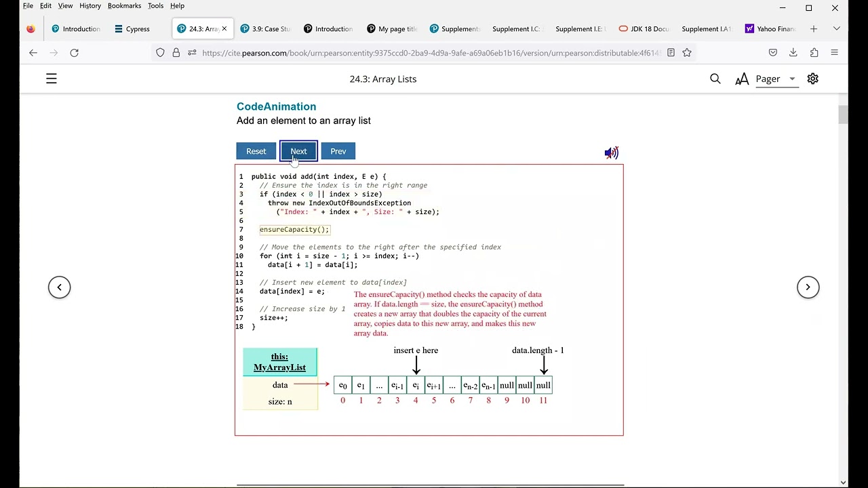This screenshot has height=488, width=868.
Task: Expand the list all tabs chevron
Action: pos(837,29)
